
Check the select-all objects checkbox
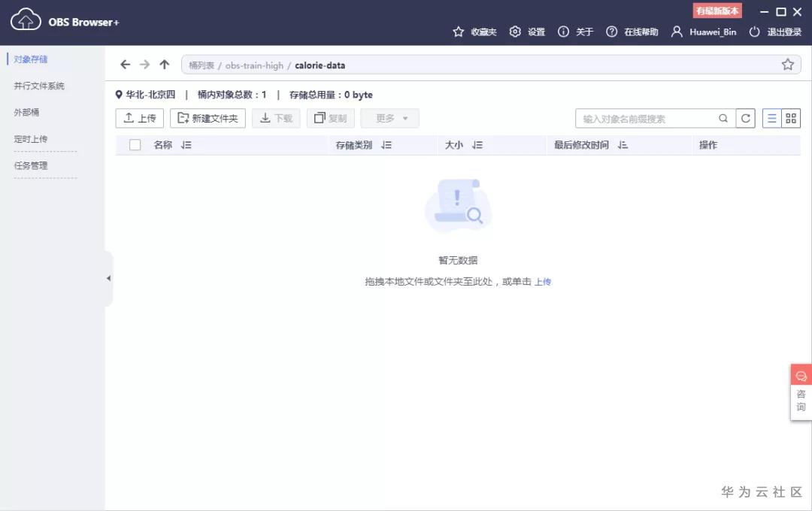click(x=135, y=144)
